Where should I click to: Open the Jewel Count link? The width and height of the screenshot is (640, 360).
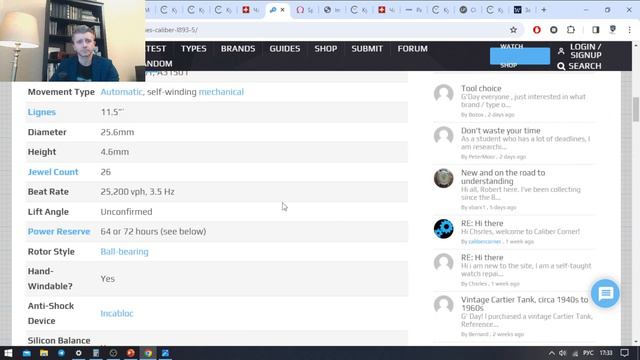pos(53,172)
